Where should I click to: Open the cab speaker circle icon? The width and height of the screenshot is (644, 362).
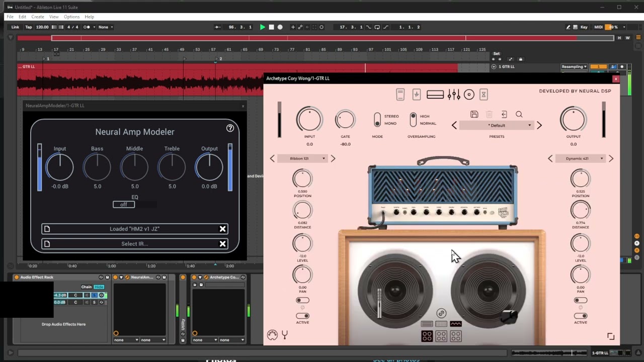469,95
